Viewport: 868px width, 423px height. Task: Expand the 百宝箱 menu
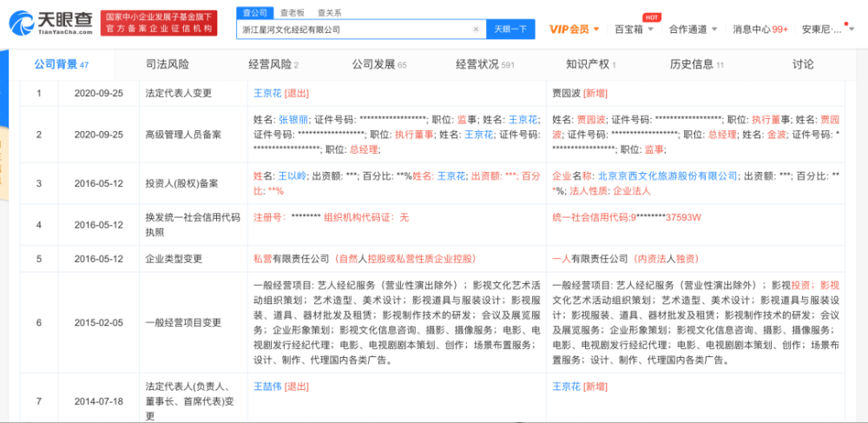point(634,30)
